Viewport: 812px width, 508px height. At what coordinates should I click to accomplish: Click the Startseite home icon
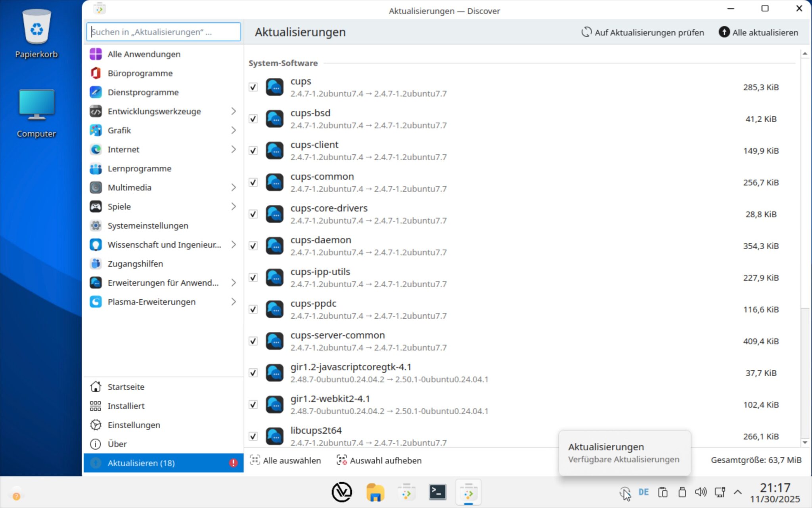click(x=96, y=387)
